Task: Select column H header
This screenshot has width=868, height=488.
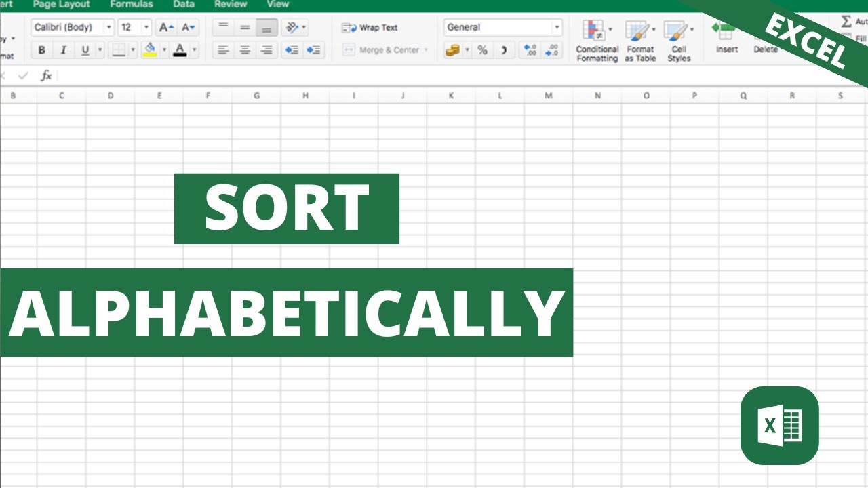Action: pos(305,96)
